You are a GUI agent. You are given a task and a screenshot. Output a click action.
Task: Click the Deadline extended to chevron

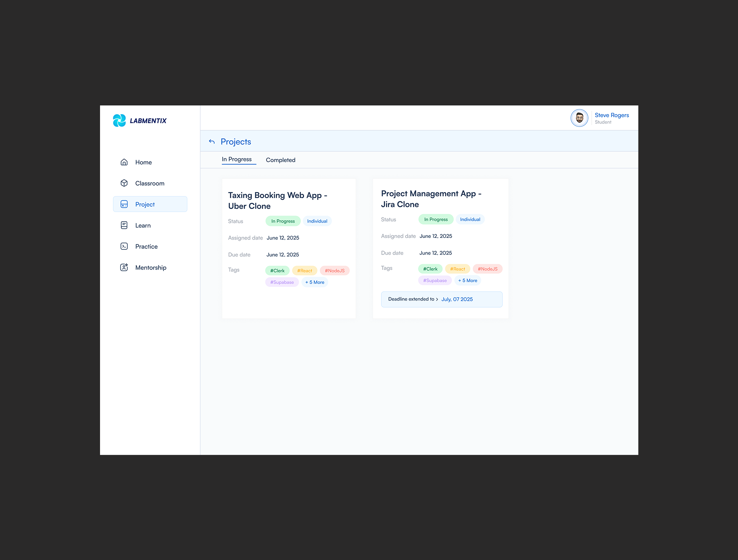(437, 299)
